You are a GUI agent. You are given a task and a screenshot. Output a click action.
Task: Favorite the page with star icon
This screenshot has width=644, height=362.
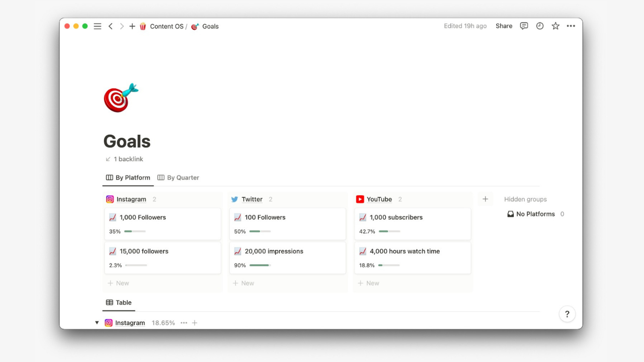[555, 26]
